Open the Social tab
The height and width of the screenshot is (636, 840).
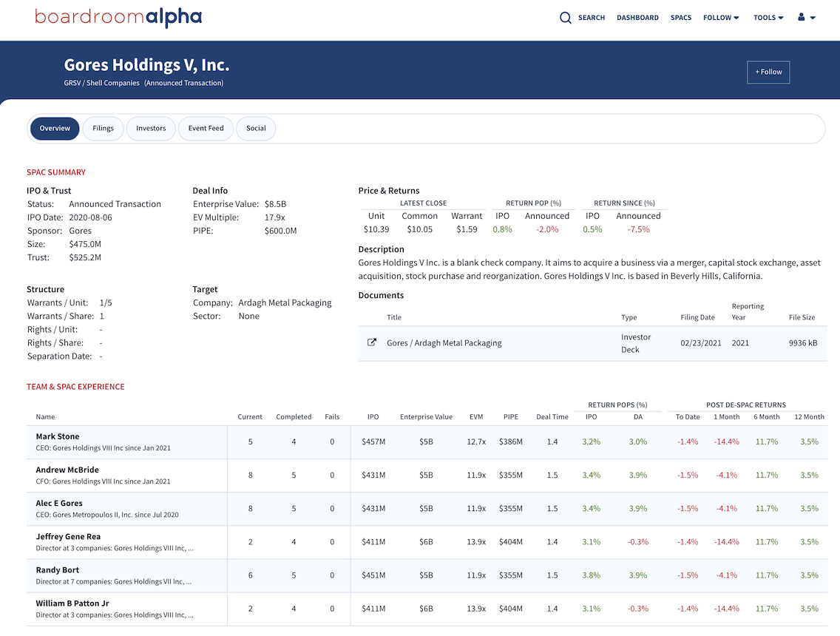[256, 129]
